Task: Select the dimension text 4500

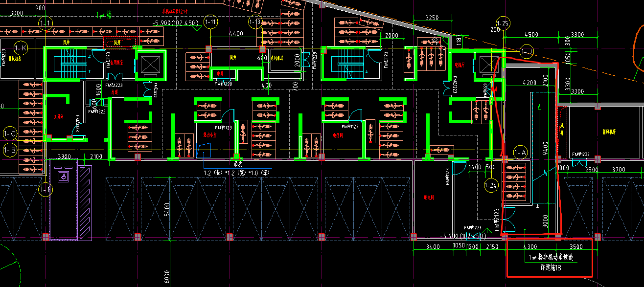Action: [531, 35]
